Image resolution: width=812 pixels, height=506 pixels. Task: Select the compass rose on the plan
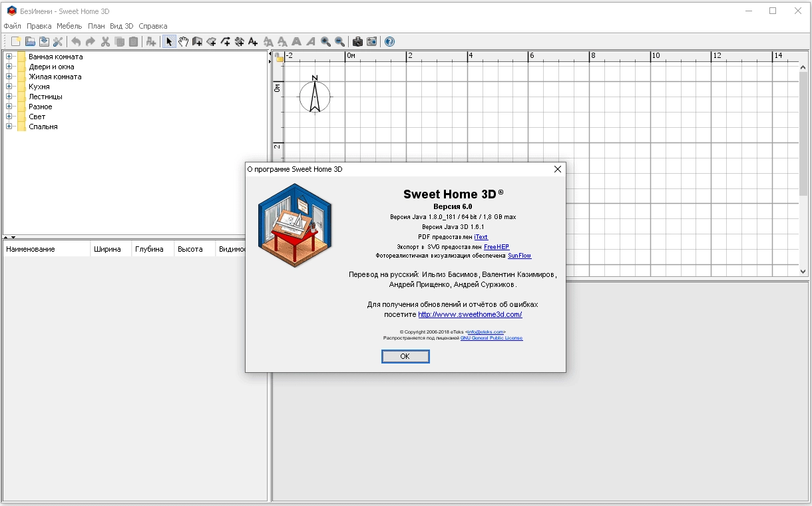pos(315,95)
